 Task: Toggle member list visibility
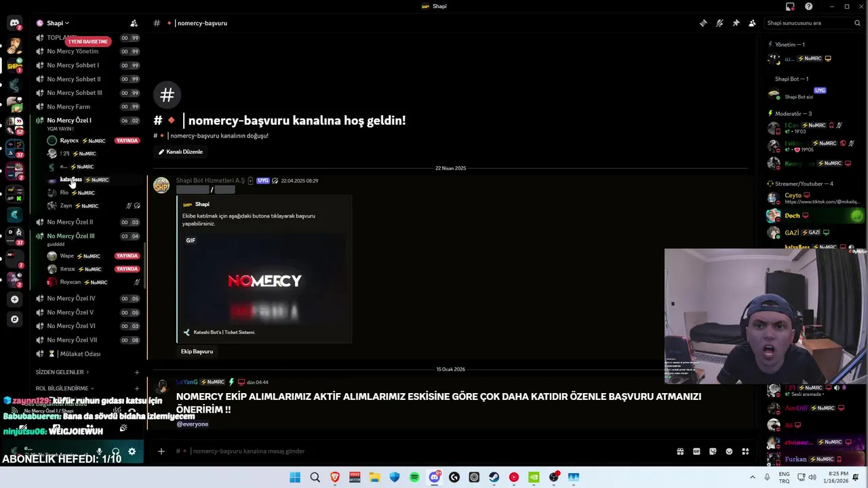click(752, 23)
